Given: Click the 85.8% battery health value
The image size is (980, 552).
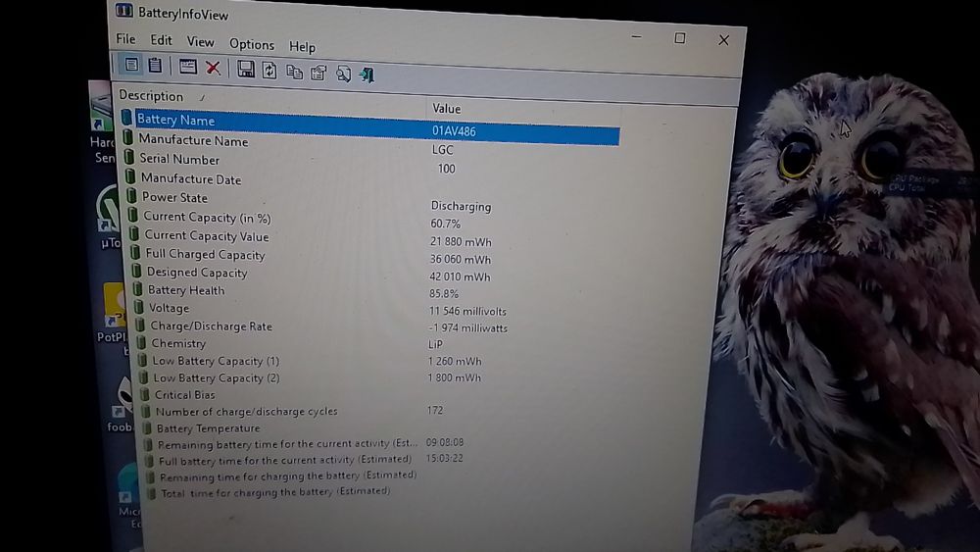Looking at the screenshot, I should (x=444, y=294).
